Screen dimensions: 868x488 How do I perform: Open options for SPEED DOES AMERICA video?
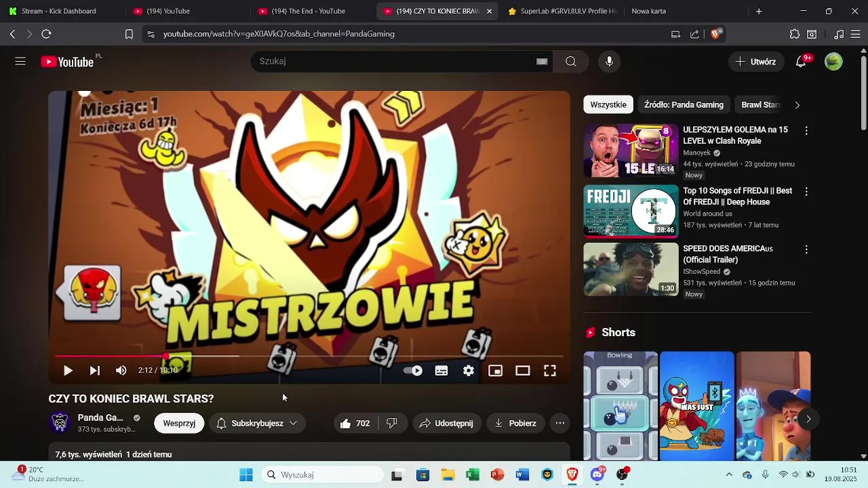click(x=806, y=249)
